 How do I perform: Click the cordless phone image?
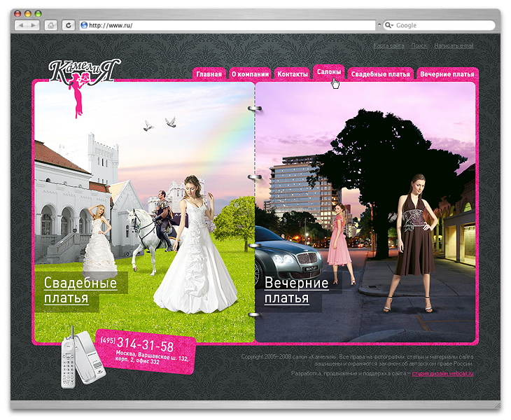click(x=77, y=357)
